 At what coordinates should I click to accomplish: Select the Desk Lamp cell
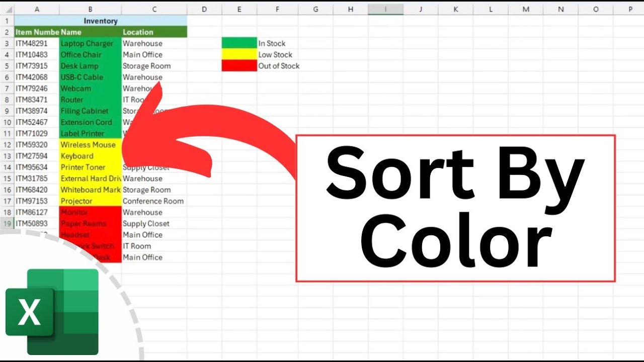coord(90,66)
